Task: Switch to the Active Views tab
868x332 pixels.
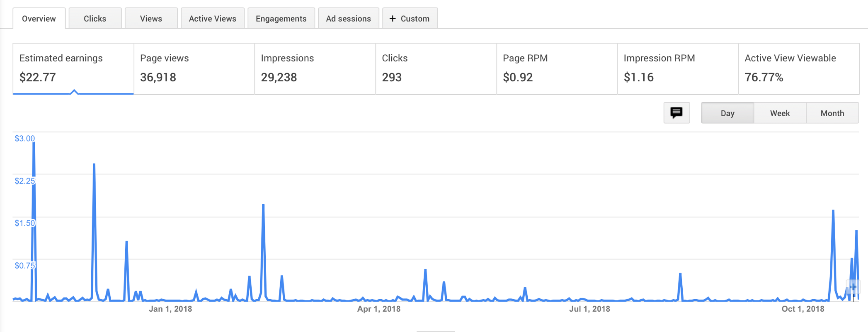Action: [213, 19]
